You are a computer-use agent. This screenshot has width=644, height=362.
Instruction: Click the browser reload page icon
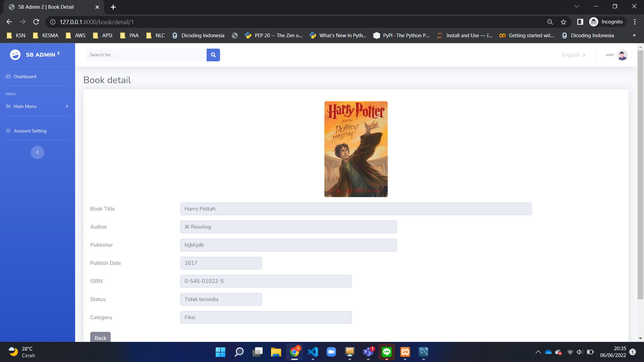pos(36,22)
